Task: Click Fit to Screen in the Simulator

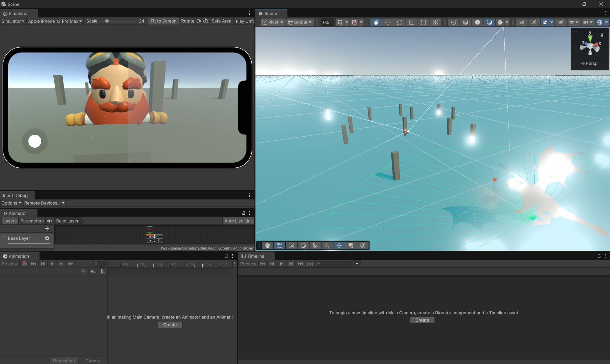Action: pyautogui.click(x=163, y=21)
